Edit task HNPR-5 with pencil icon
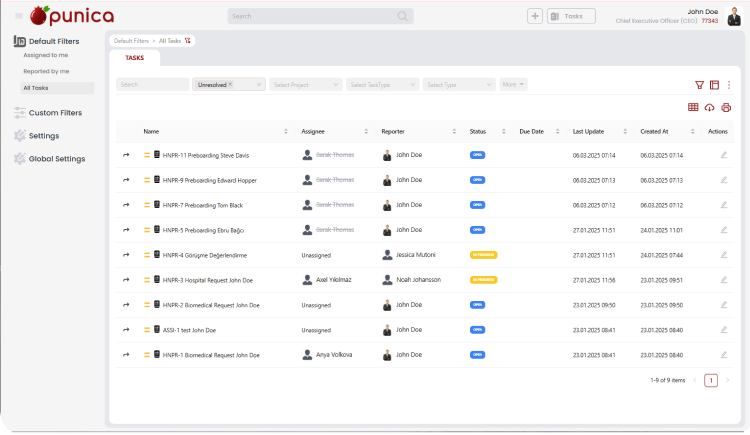 click(724, 230)
